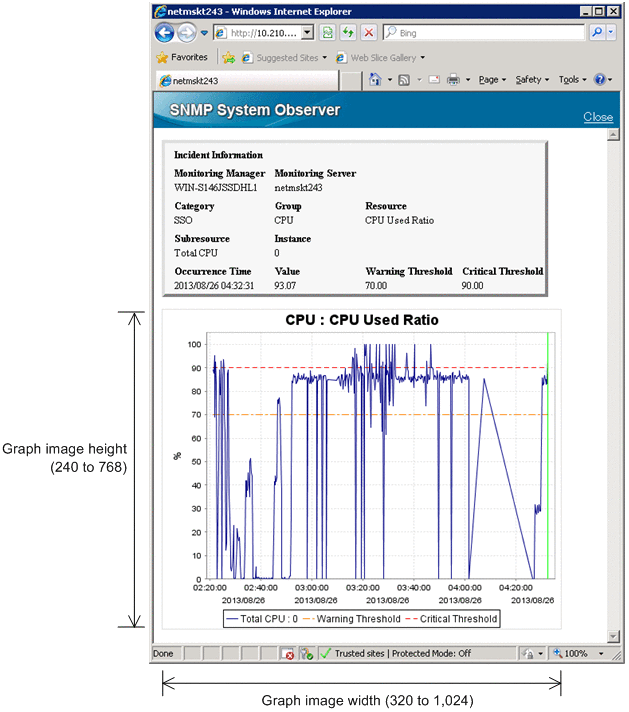The image size is (629, 712).
Task: Click the Read Mail envelope icon
Action: [433, 79]
